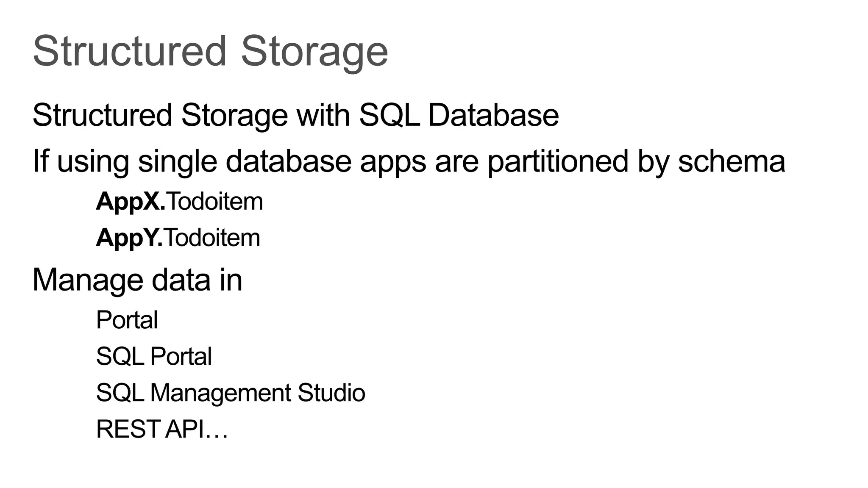Click the word "partitioned" in the body text

pyautogui.click(x=558, y=161)
